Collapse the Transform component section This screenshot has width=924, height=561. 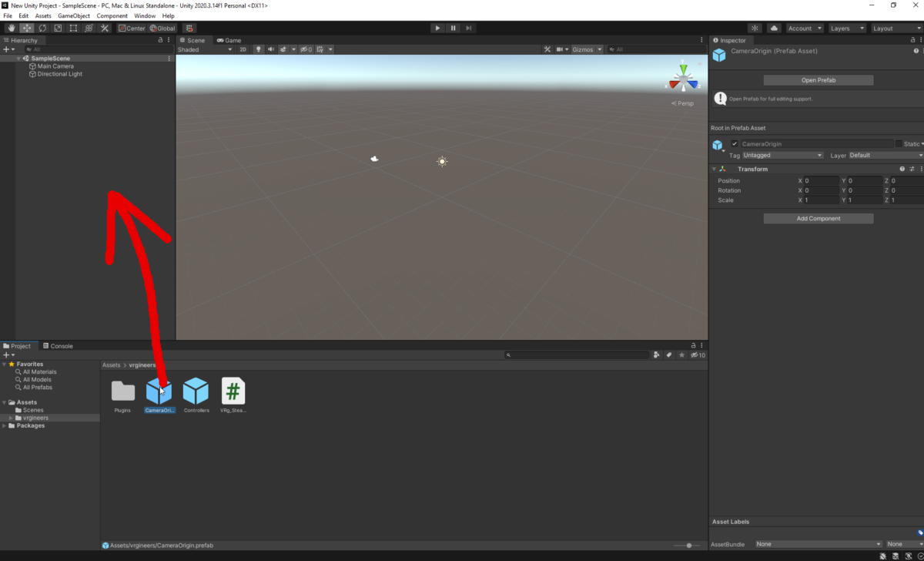(715, 168)
